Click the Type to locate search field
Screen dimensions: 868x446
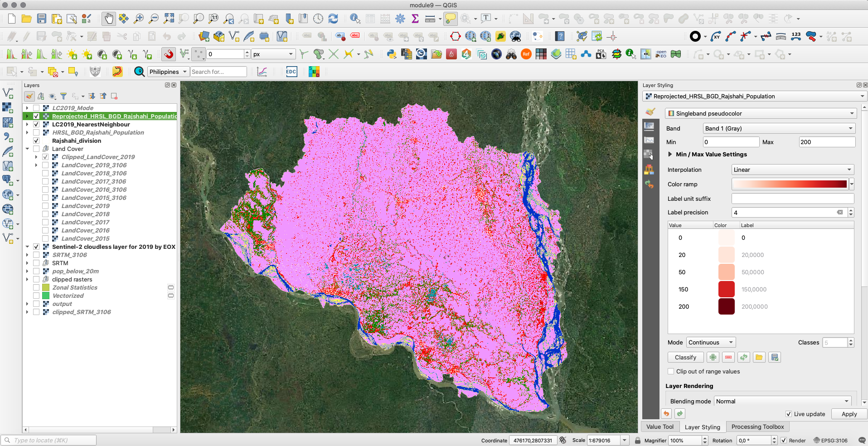coord(49,440)
